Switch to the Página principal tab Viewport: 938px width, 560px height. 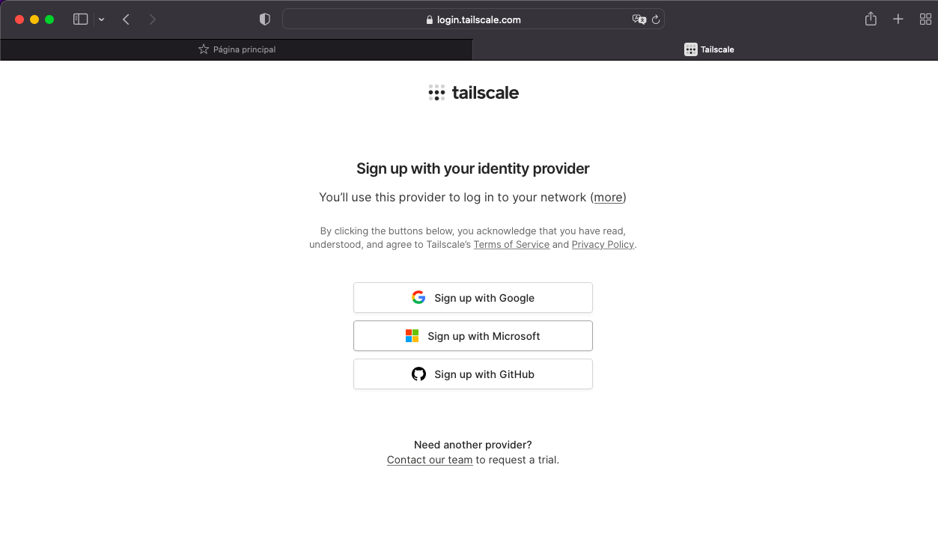pyautogui.click(x=237, y=49)
